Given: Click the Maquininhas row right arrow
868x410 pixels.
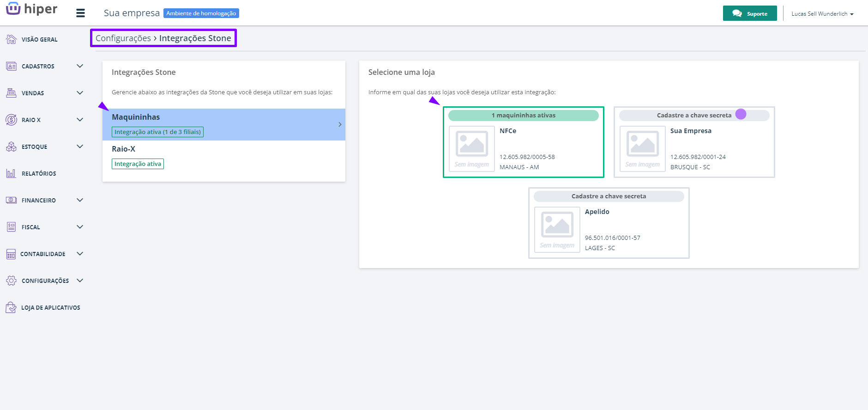Looking at the screenshot, I should click(x=340, y=124).
